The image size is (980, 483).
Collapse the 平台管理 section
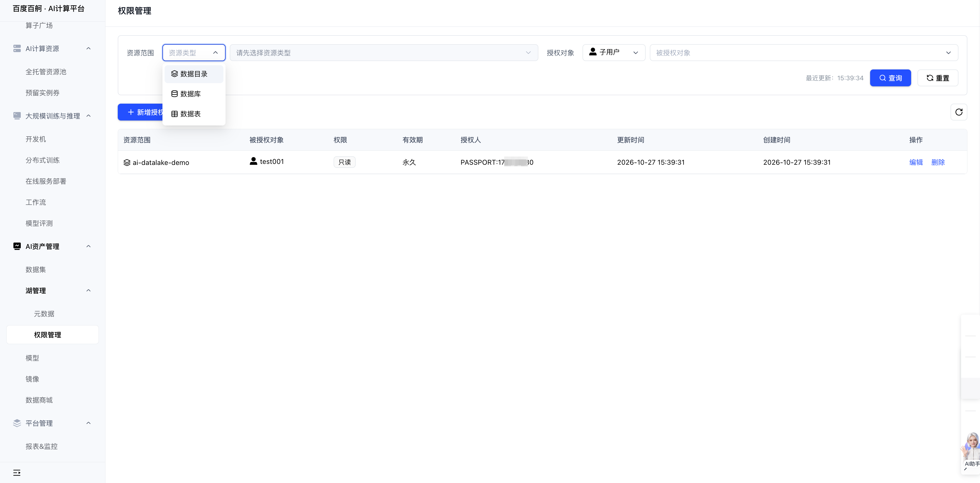click(x=88, y=423)
